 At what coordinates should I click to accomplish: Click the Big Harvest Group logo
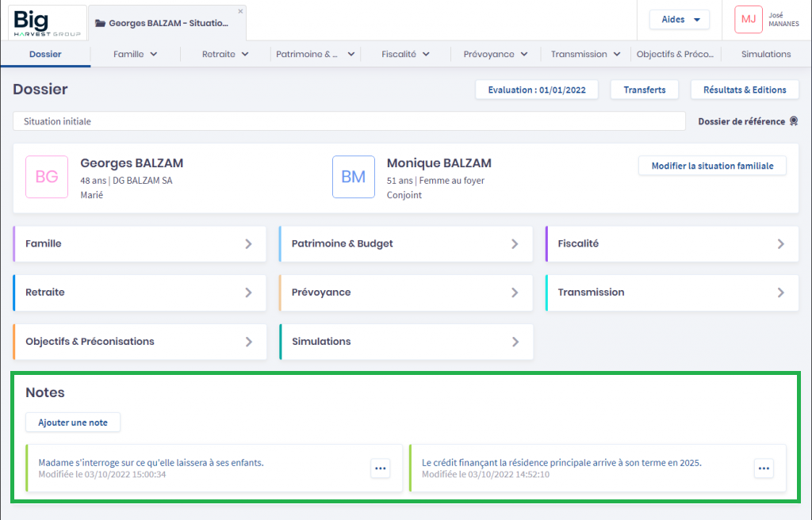48,21
